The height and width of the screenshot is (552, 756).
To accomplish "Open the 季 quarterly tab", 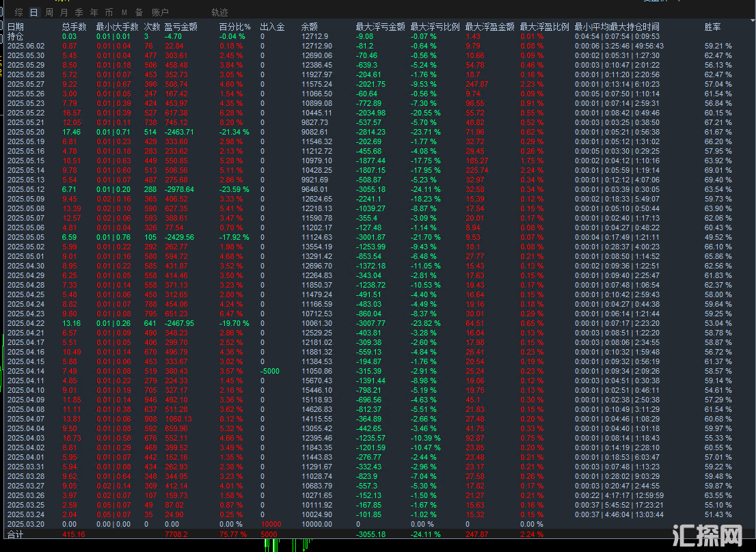I will point(79,12).
